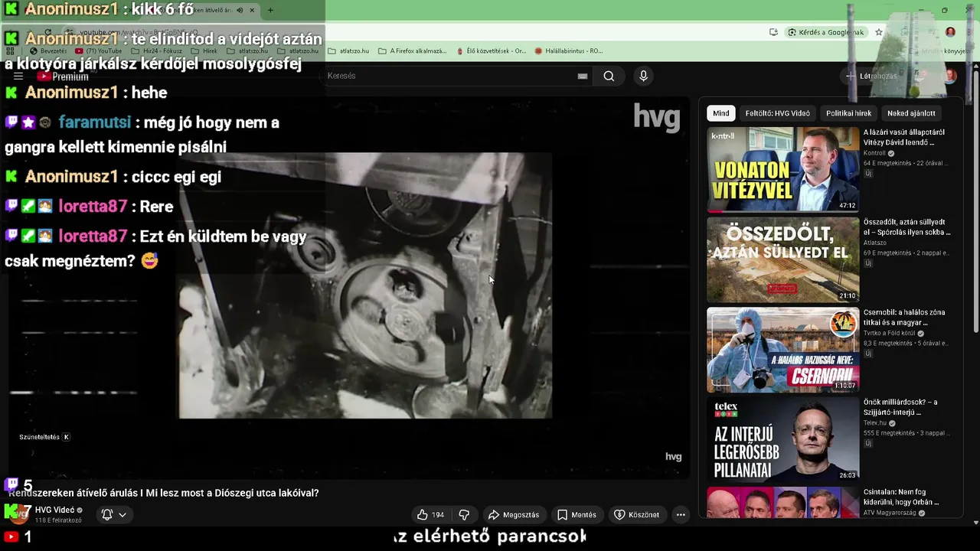
Task: Select the Mind filter chip
Action: tap(721, 113)
